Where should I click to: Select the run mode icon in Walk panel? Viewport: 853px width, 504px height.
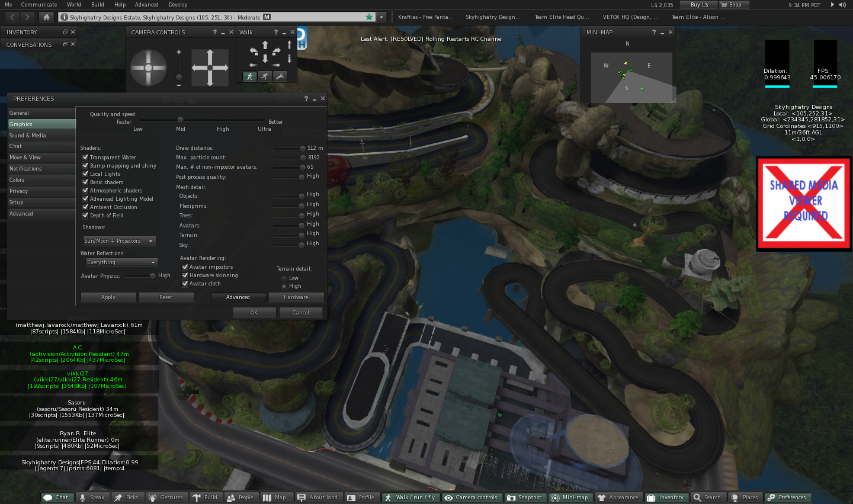265,76
